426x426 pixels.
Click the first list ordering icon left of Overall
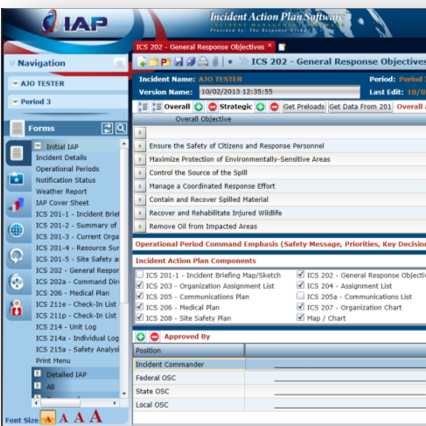(143, 107)
